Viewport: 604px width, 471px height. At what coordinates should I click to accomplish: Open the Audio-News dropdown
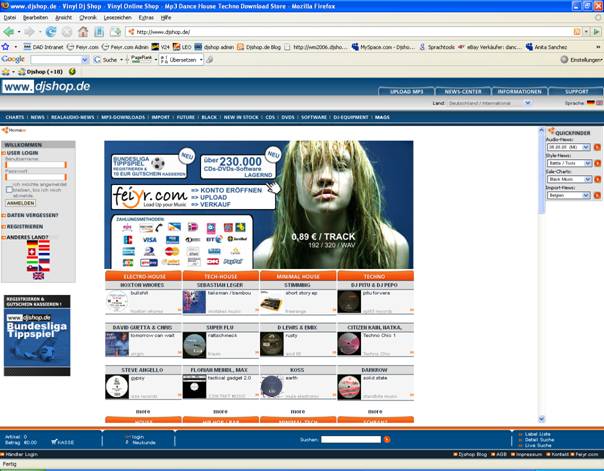click(567, 147)
